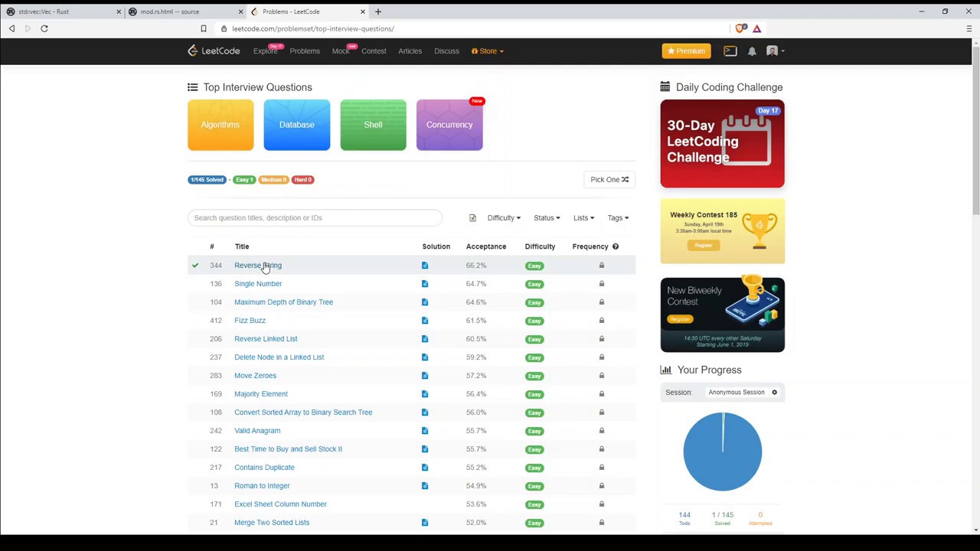Screen dimensions: 980x551
Task: Click the Premium button
Action: (x=686, y=51)
